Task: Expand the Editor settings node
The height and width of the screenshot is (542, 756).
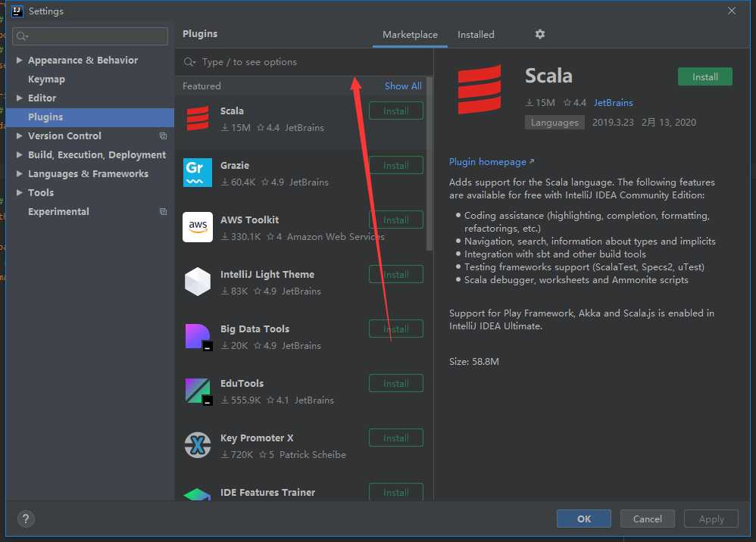Action: (19, 98)
